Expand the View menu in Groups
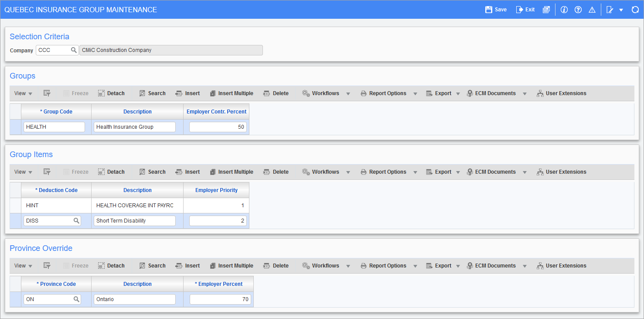 point(23,93)
